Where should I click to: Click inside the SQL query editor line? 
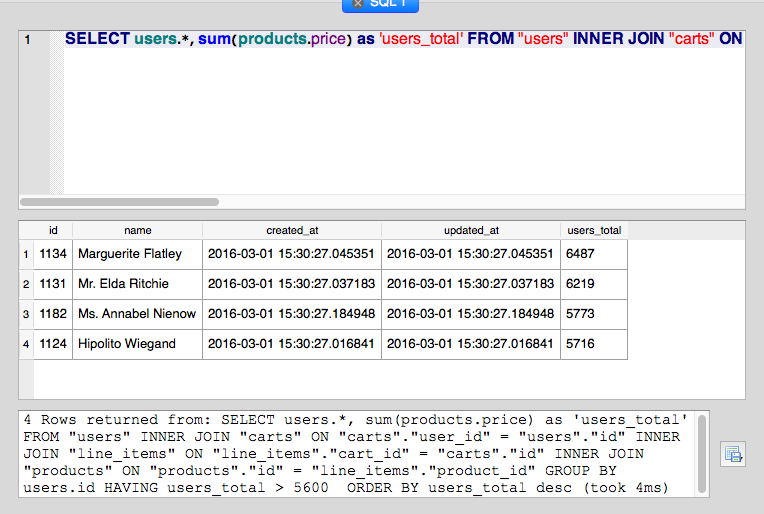404,38
